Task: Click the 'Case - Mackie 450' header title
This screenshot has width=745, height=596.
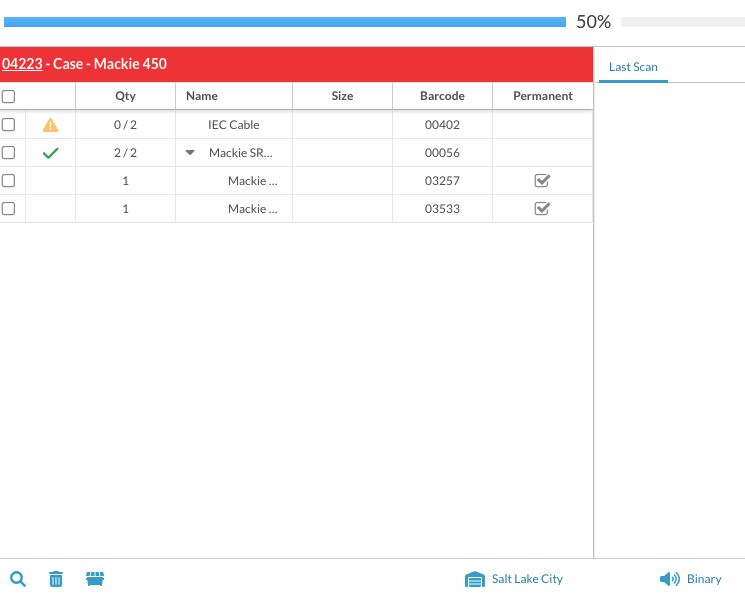Action: coord(110,64)
